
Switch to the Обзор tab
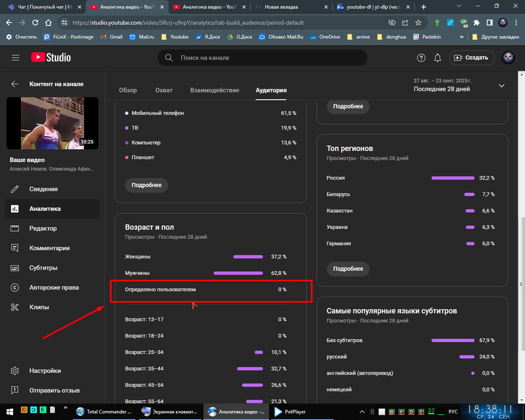click(x=128, y=90)
